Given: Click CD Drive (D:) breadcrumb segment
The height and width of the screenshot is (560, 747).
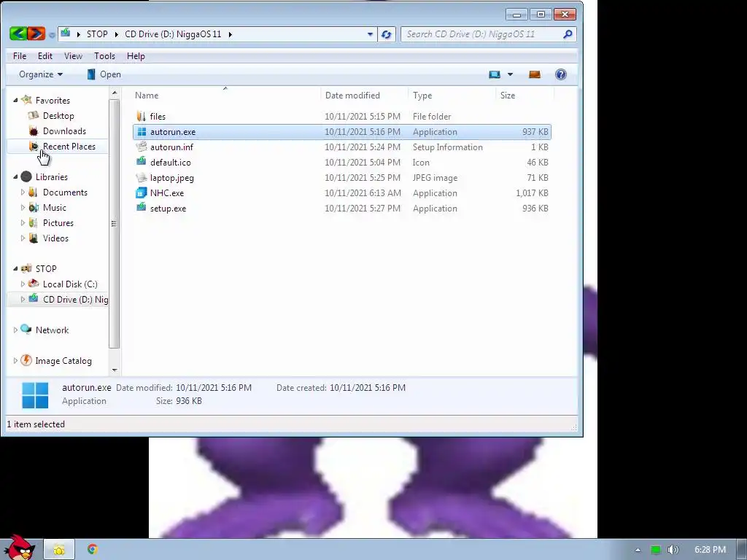Looking at the screenshot, I should coord(173,34).
